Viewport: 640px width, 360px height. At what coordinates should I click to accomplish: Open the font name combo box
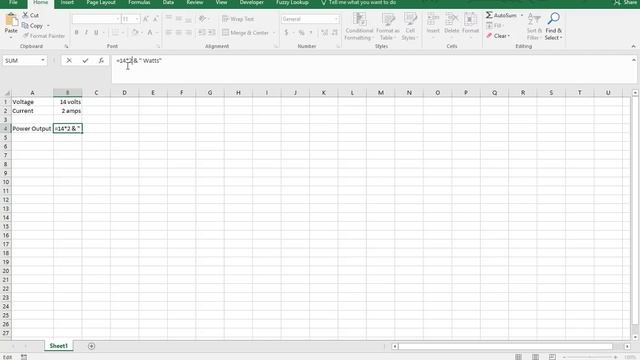pos(96,19)
